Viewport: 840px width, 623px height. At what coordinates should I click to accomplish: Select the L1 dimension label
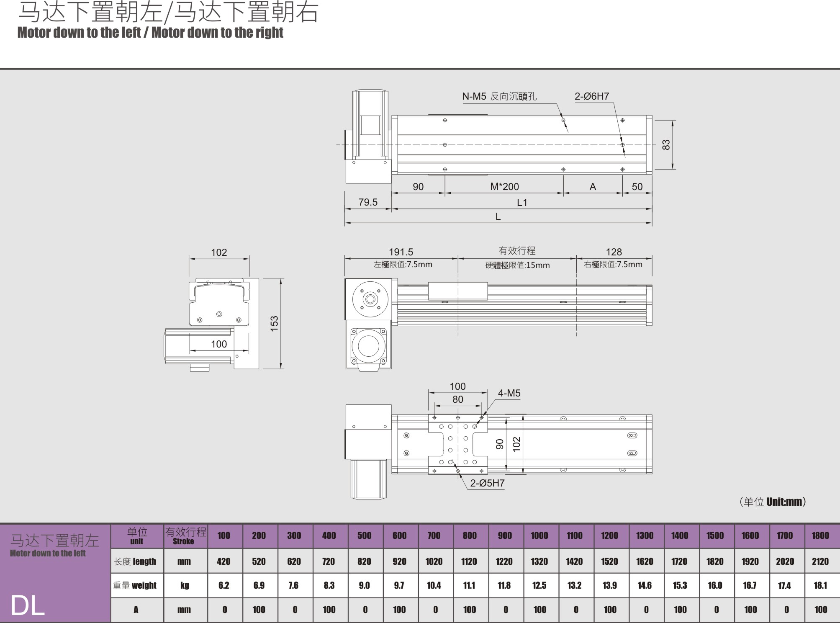coord(522,203)
